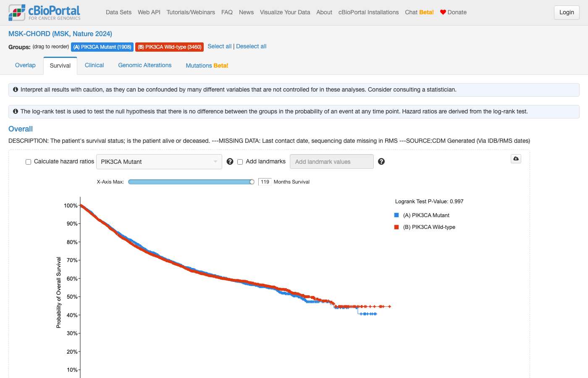588x378 pixels.
Task: Go to the Genomic Alterations tab
Action: [145, 66]
